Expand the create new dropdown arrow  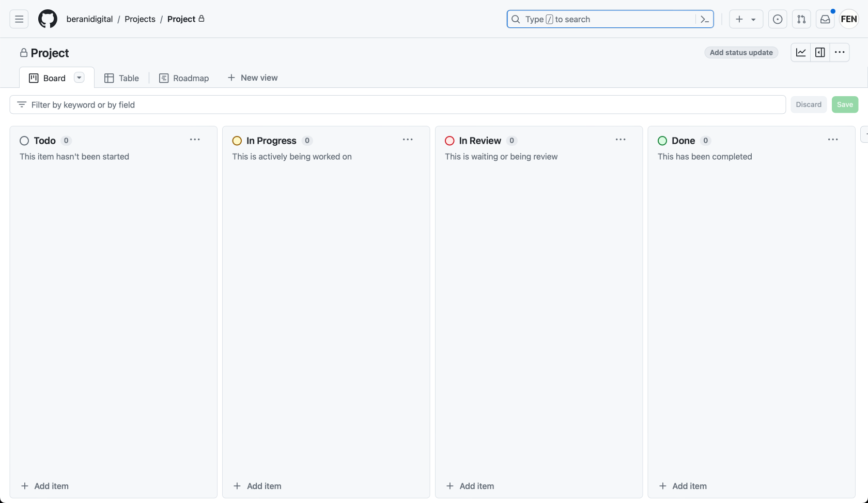point(754,20)
